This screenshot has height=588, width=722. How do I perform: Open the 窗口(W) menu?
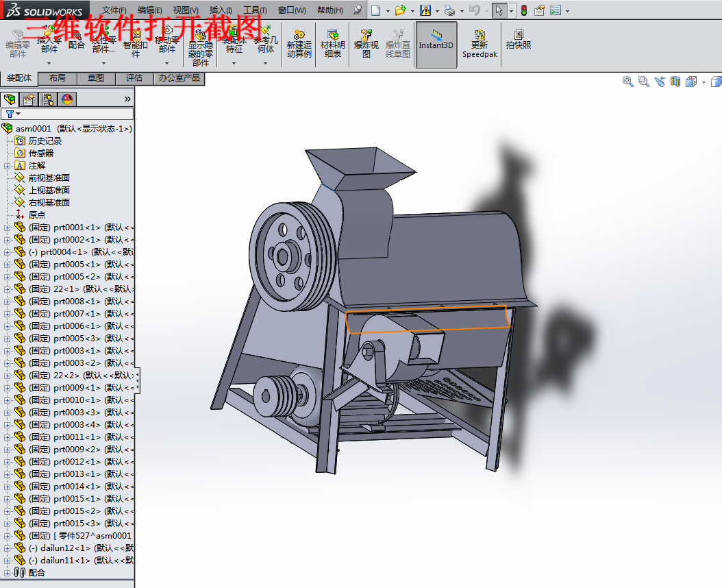[x=292, y=10]
